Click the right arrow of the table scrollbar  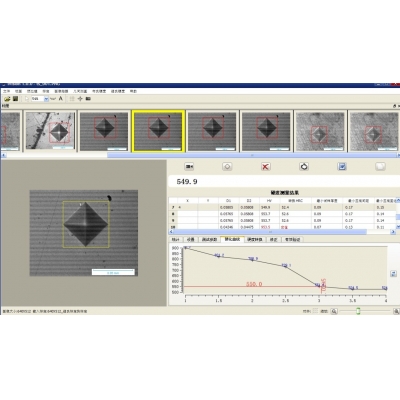click(393, 232)
